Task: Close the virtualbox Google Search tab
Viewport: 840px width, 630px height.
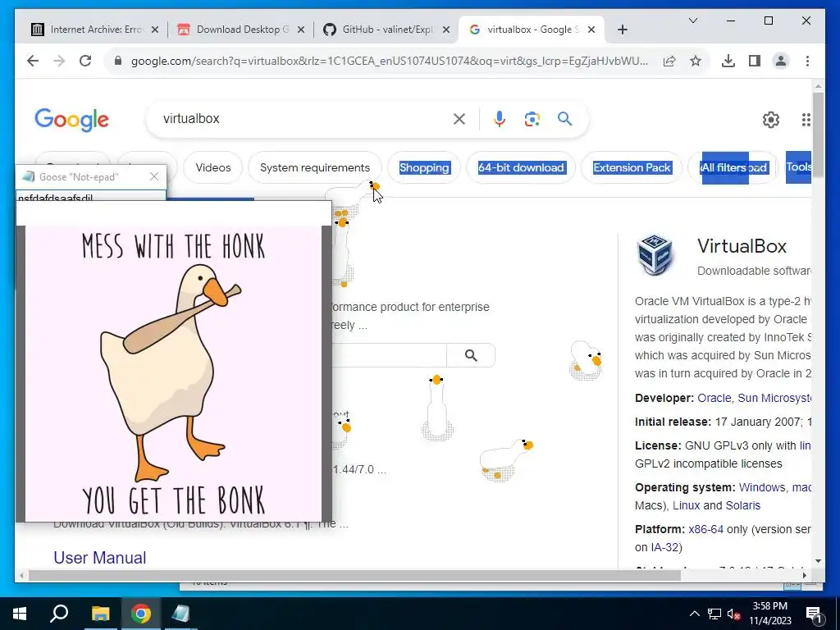Action: point(591,30)
